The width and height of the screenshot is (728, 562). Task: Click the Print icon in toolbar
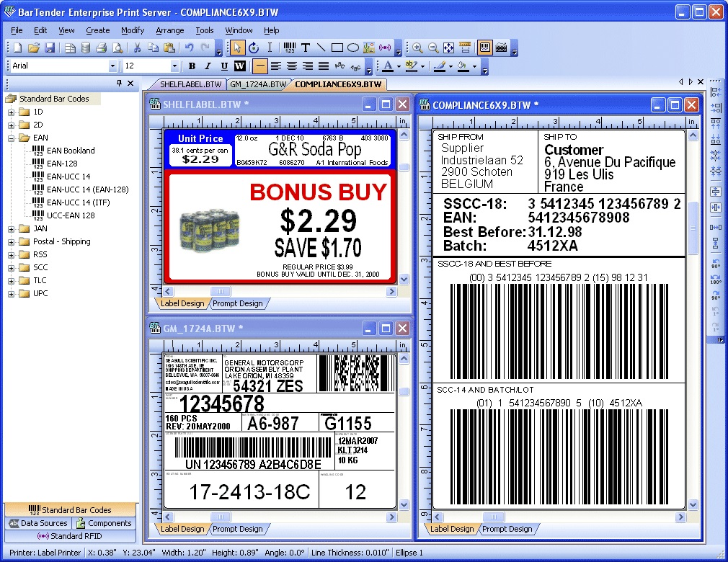point(102,48)
